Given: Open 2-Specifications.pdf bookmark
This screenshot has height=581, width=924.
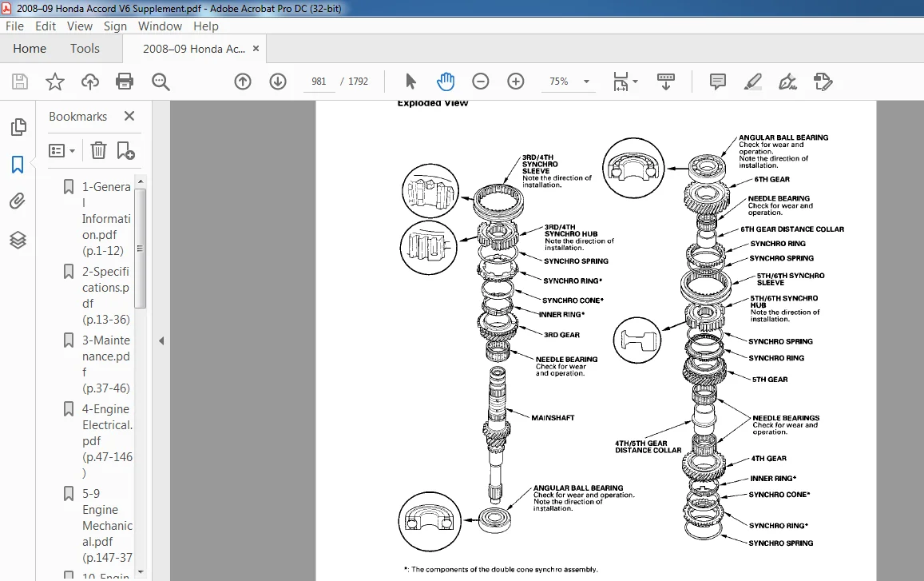Looking at the screenshot, I should (x=105, y=296).
